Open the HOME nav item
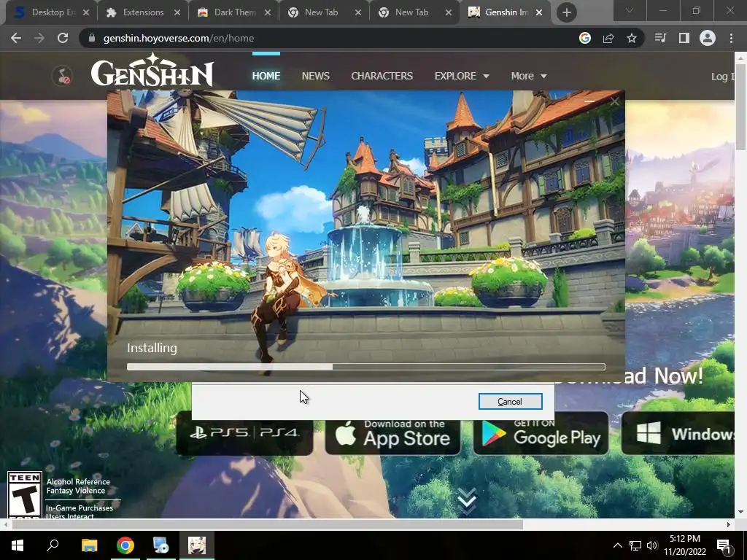This screenshot has width=747, height=560. coord(266,76)
